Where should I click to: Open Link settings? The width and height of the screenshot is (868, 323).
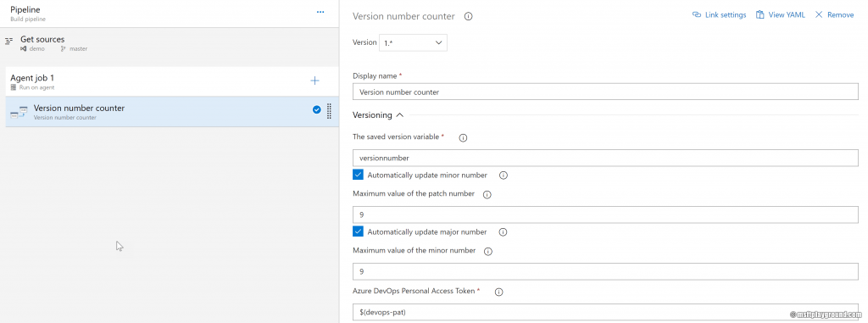[x=719, y=15]
